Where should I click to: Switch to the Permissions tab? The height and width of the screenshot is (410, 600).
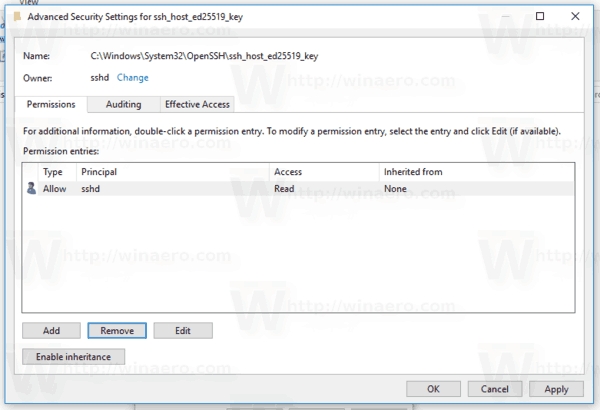click(x=50, y=104)
